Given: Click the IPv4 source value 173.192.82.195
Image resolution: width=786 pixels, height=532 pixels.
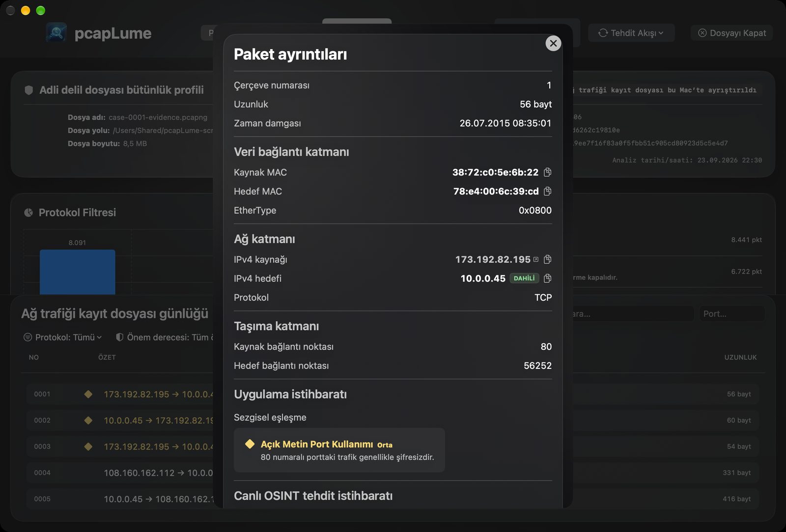Looking at the screenshot, I should [x=493, y=259].
